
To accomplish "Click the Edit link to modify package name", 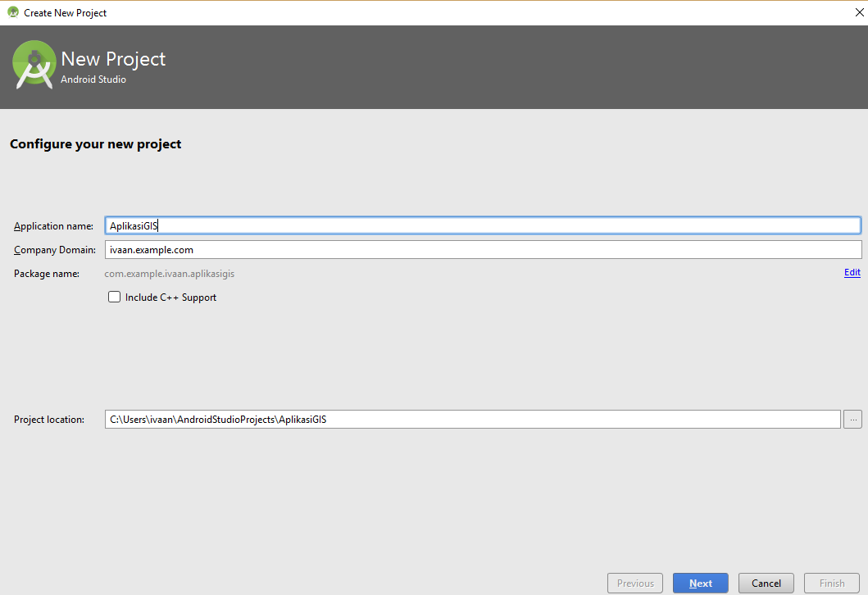I will click(852, 272).
